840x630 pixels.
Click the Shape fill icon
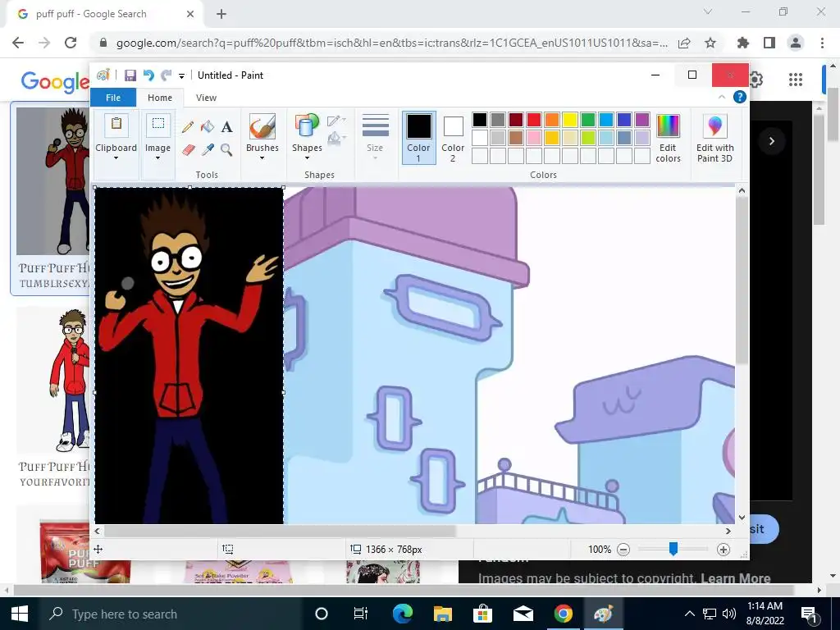(x=336, y=139)
